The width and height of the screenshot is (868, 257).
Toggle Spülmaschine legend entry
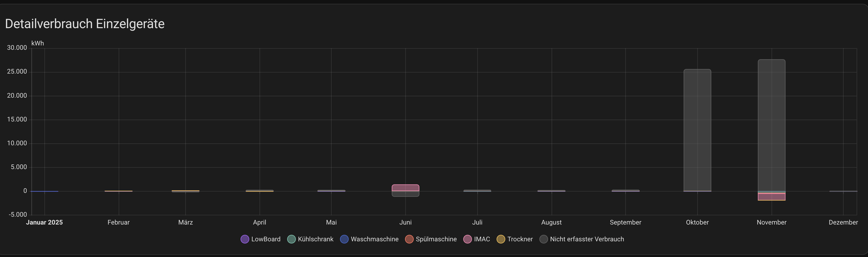pos(409,239)
